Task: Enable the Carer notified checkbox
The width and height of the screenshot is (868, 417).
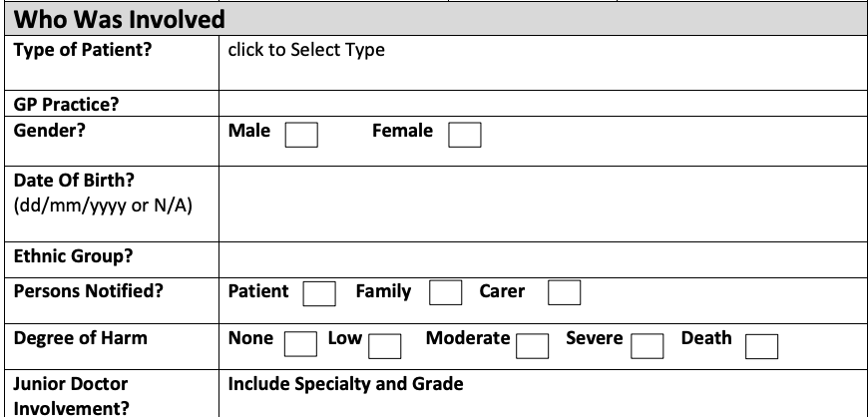Action: tap(564, 292)
